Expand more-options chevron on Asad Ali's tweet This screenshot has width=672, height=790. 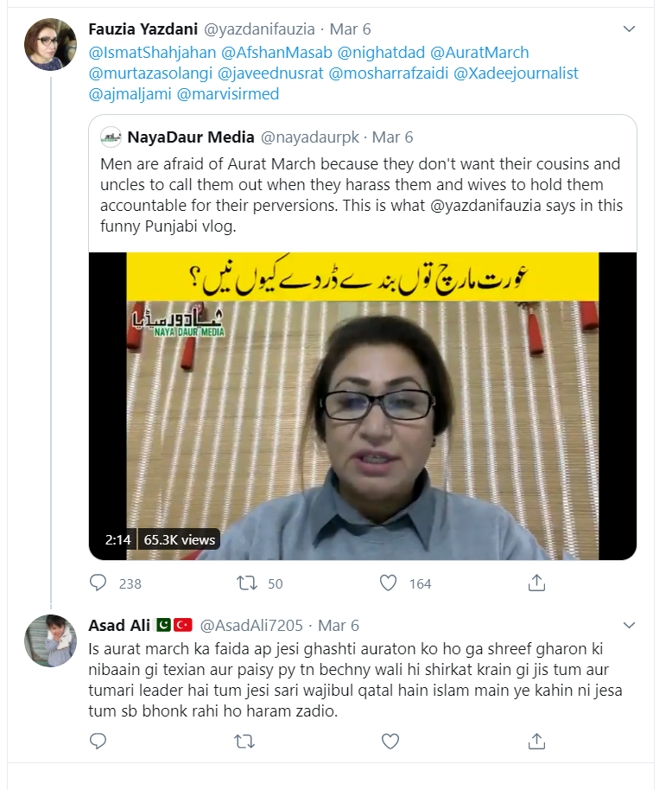629,625
